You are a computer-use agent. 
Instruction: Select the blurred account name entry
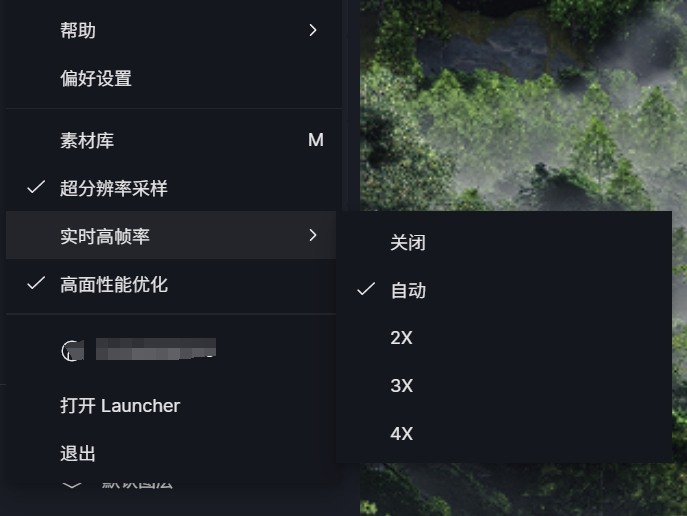(156, 349)
